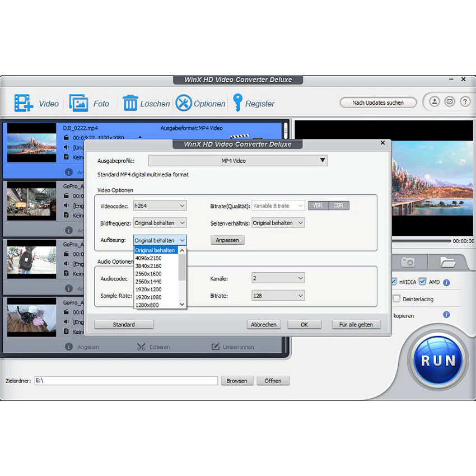Open the Kanäle dropdown

[278, 278]
